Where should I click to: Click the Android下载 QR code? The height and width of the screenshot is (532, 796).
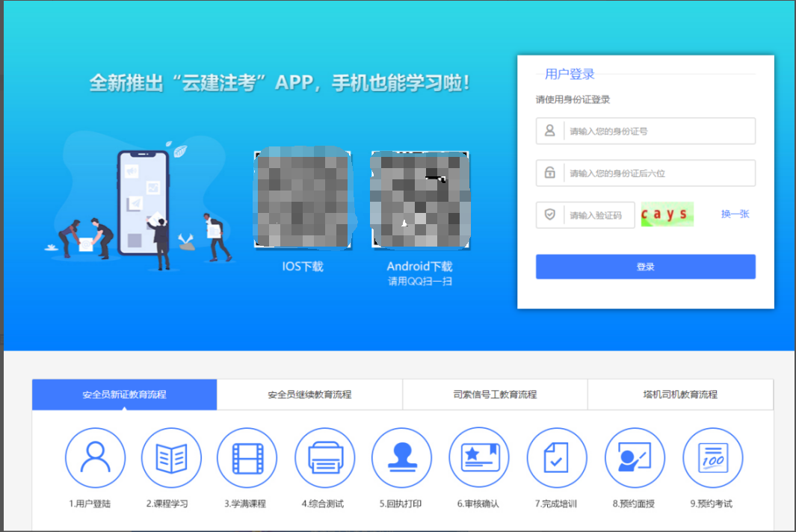[420, 200]
